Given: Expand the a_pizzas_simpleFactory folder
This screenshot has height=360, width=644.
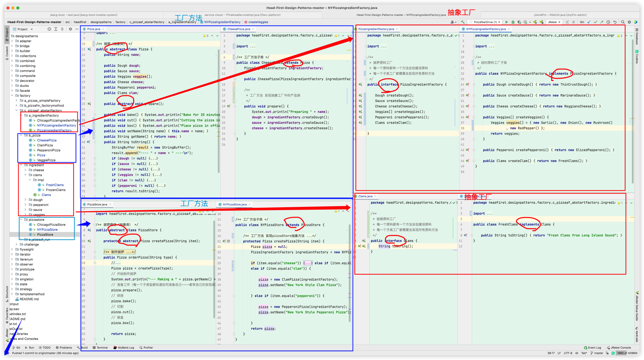Looking at the screenshot, I should [16, 100].
